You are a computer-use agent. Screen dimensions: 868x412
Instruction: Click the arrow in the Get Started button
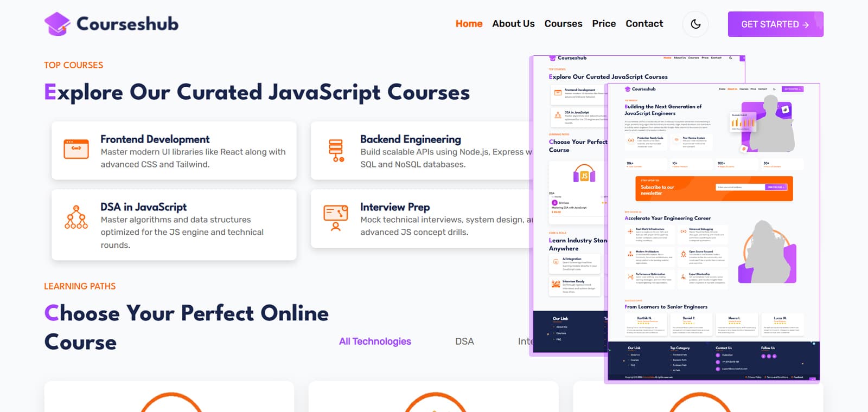pyautogui.click(x=806, y=25)
